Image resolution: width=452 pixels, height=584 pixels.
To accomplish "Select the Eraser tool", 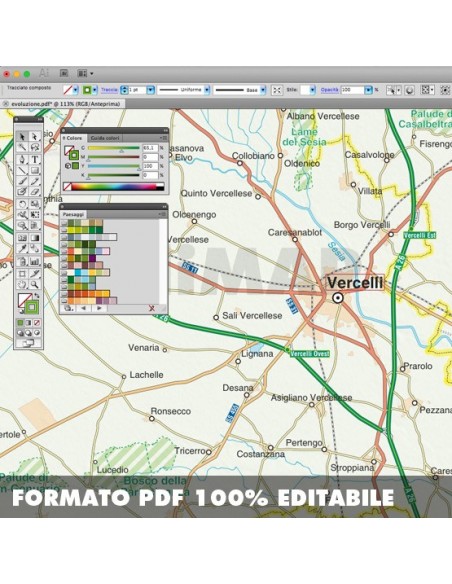I will click(x=35, y=192).
